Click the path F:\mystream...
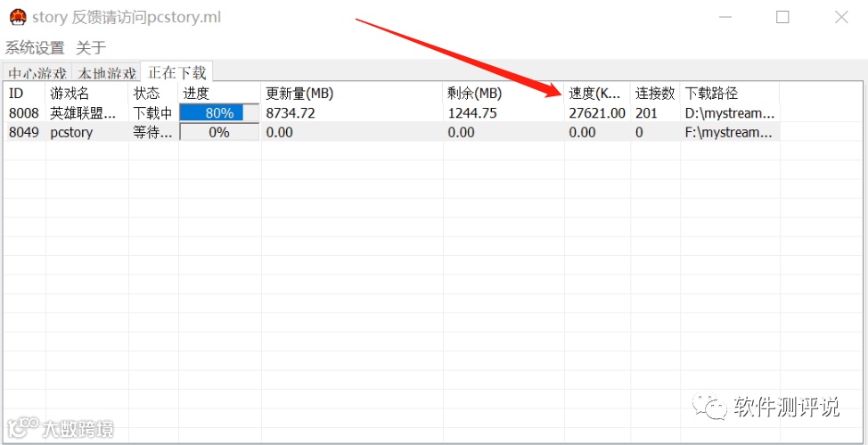The width and height of the screenshot is (868, 445). point(730,133)
